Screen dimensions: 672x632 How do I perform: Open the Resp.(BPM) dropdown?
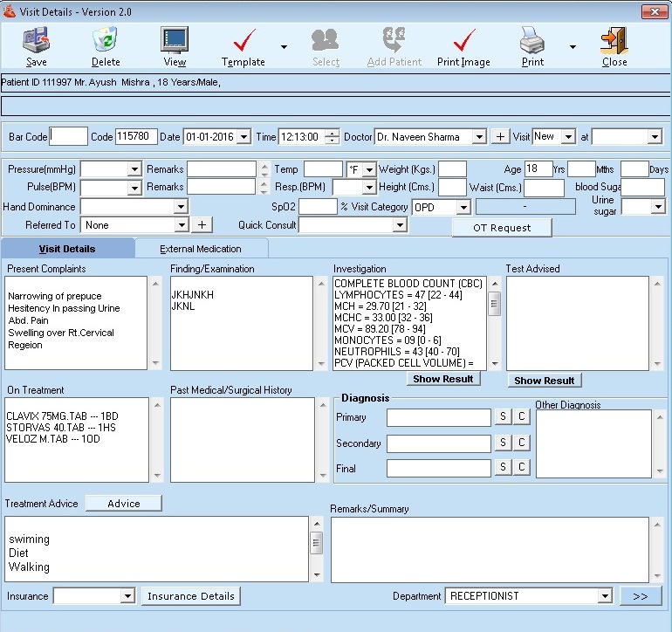[369, 188]
